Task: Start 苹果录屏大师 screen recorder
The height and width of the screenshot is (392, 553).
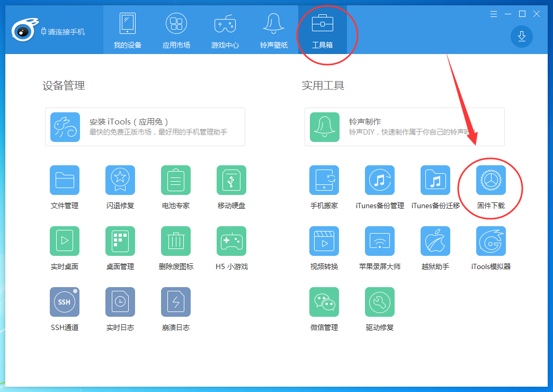Action: (379, 241)
